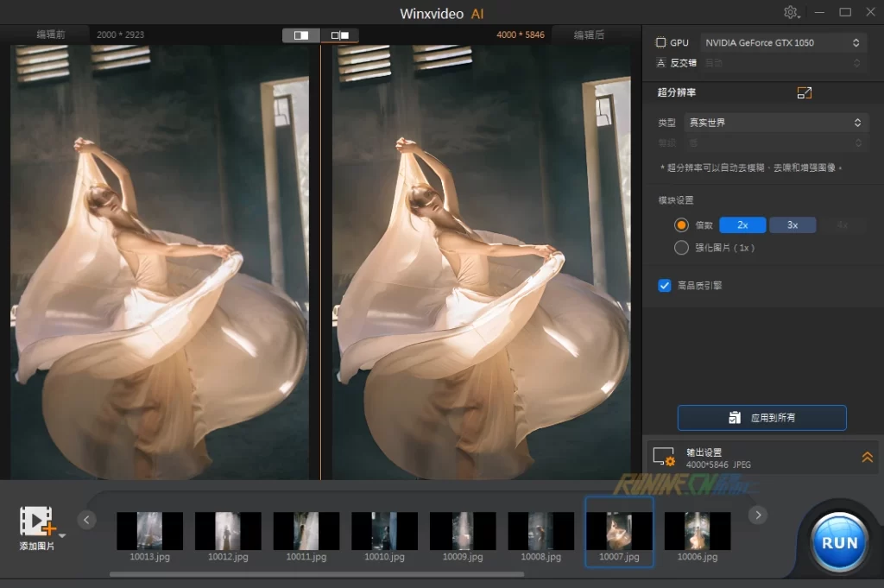884x588 pixels.
Task: Enable the GPU checkbox
Action: (661, 42)
